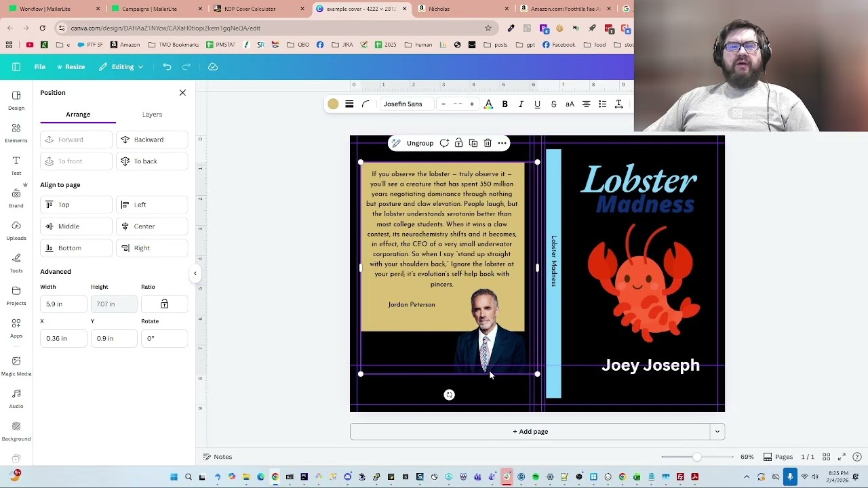Image resolution: width=868 pixels, height=488 pixels.
Task: Decrease font size with minus
Action: coord(443,104)
